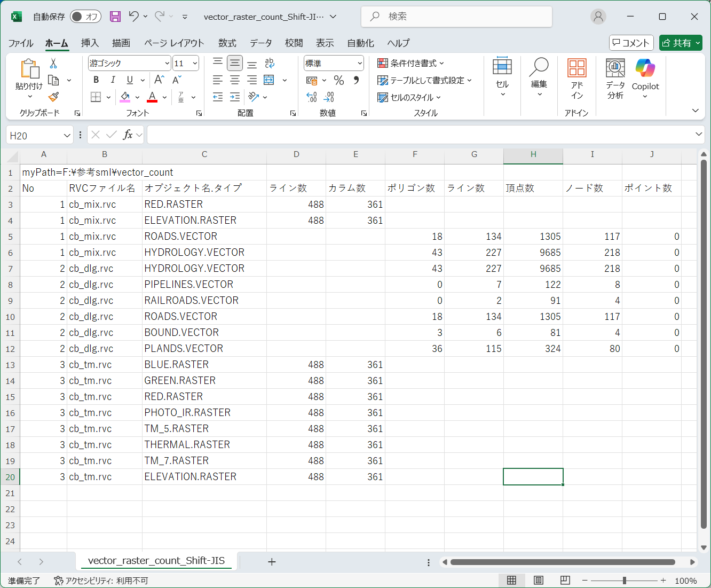Viewport: 711px width, 588px height.
Task: Click the Format Painter brush icon
Action: pyautogui.click(x=53, y=97)
